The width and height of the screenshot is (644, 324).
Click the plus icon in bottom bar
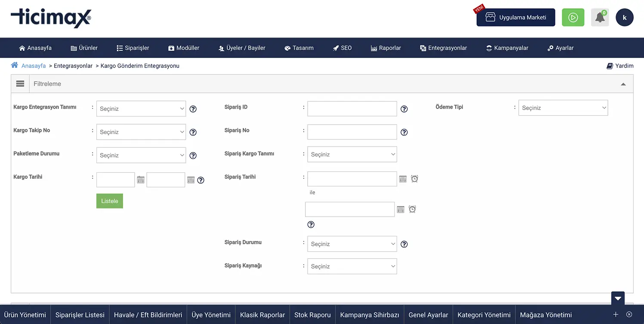(616, 315)
